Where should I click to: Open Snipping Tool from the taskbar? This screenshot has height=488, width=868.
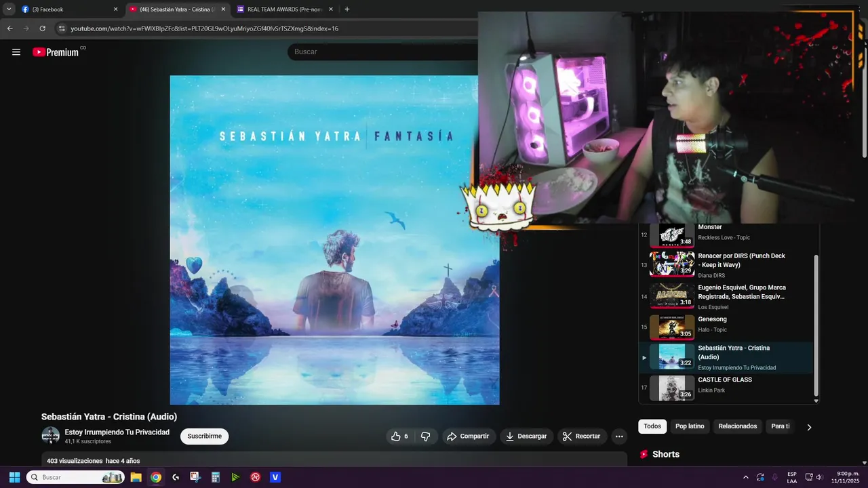click(x=195, y=477)
